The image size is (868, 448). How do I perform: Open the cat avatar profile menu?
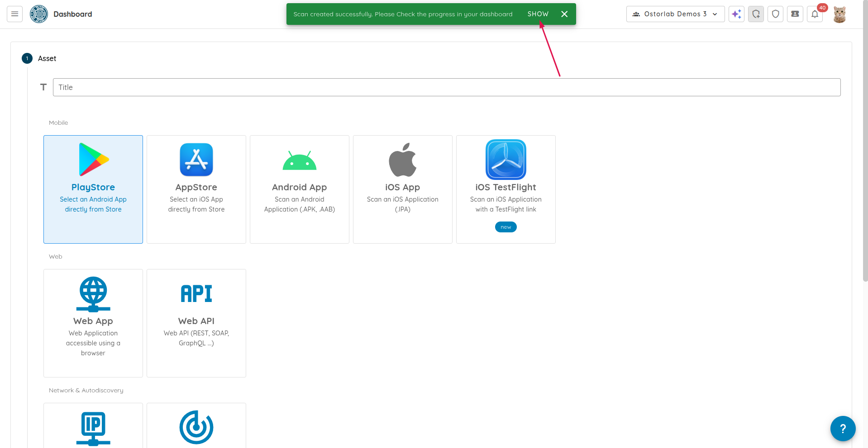(839, 14)
